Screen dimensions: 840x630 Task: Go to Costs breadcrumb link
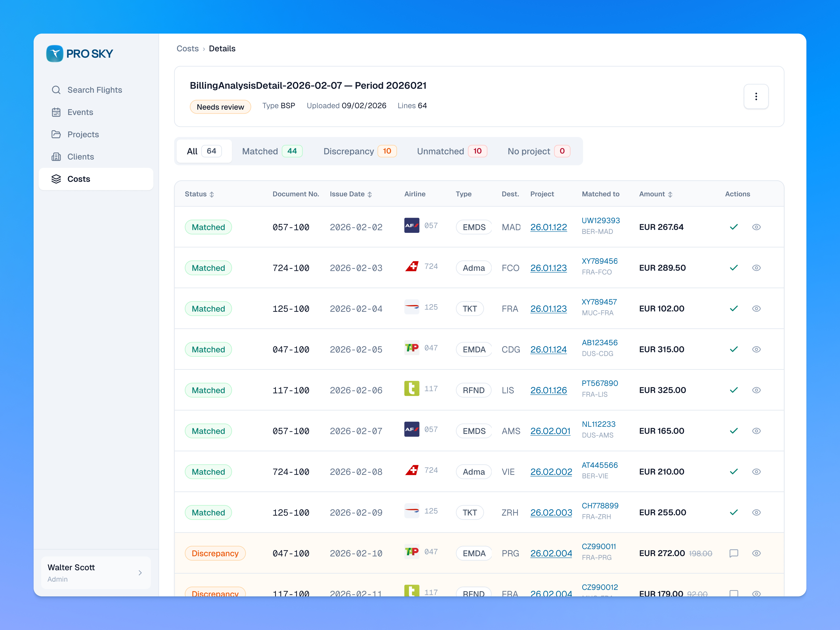click(x=188, y=49)
